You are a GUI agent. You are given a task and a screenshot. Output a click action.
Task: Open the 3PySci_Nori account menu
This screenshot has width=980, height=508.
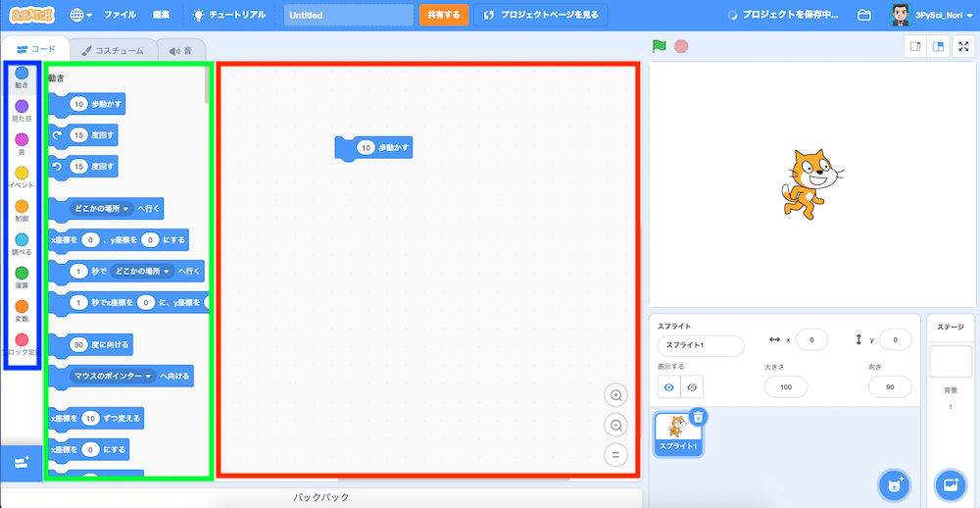(x=930, y=15)
